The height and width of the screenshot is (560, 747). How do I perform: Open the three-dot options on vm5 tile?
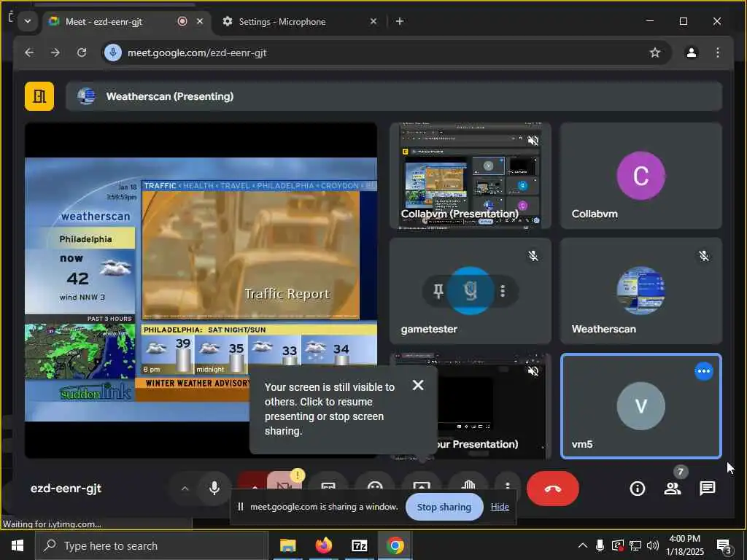pyautogui.click(x=704, y=371)
